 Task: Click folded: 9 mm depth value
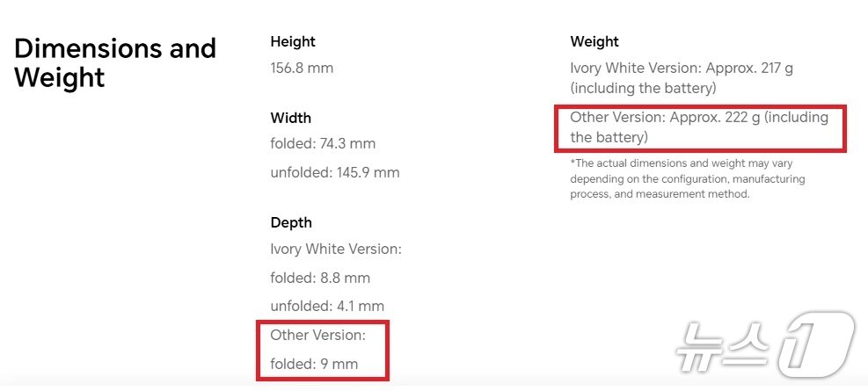tap(314, 364)
